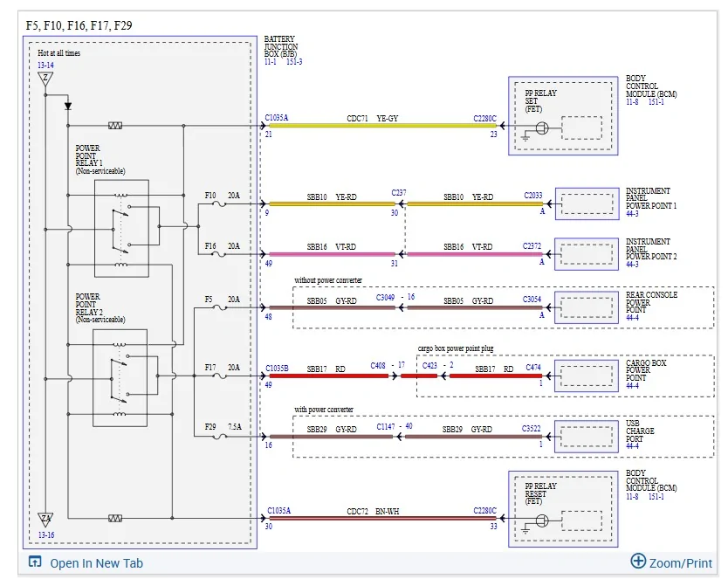Click connector C237 on SBB10 wire
Screen dimensions: 728x579
point(399,193)
